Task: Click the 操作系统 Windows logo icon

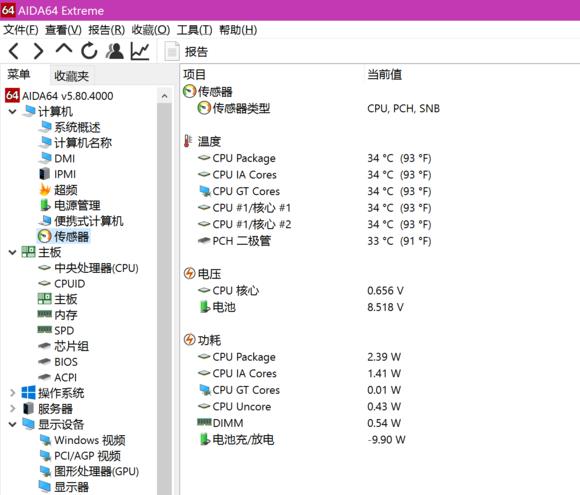Action: (x=28, y=393)
